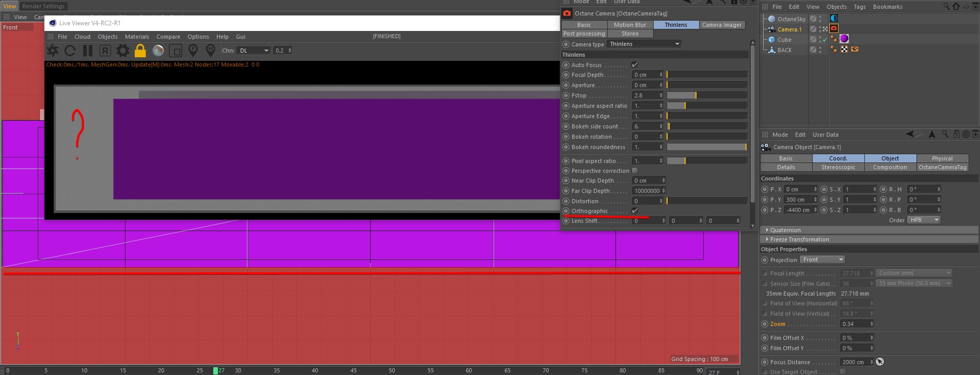
Task: Switch to the Camera Imager tab
Action: coord(722,25)
